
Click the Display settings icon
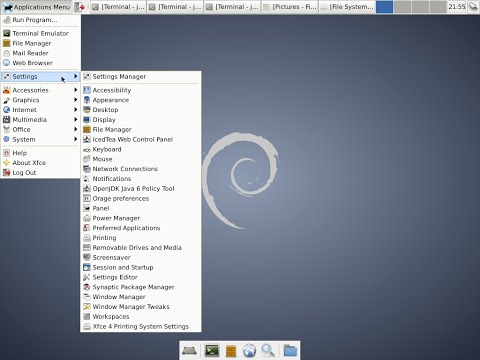point(87,120)
